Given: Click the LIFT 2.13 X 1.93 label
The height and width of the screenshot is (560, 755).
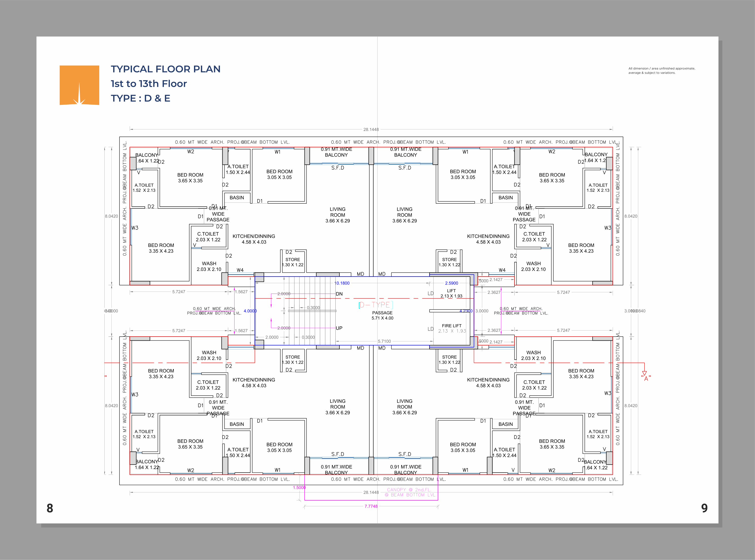Looking at the screenshot, I should (x=451, y=293).
